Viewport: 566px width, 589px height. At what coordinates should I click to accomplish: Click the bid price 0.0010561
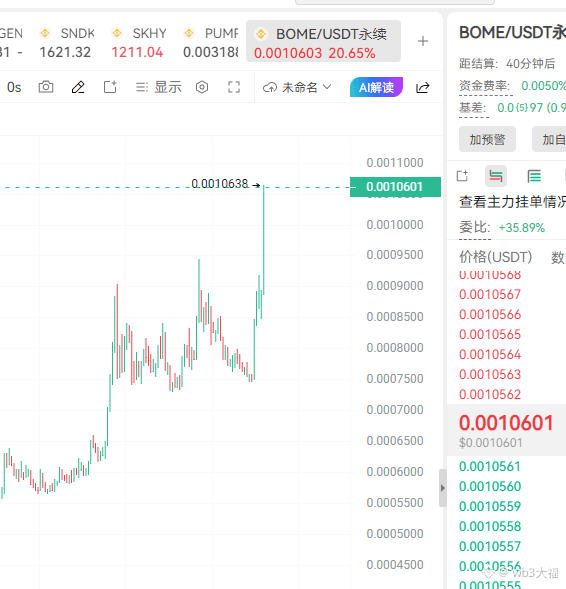pyautogui.click(x=490, y=467)
